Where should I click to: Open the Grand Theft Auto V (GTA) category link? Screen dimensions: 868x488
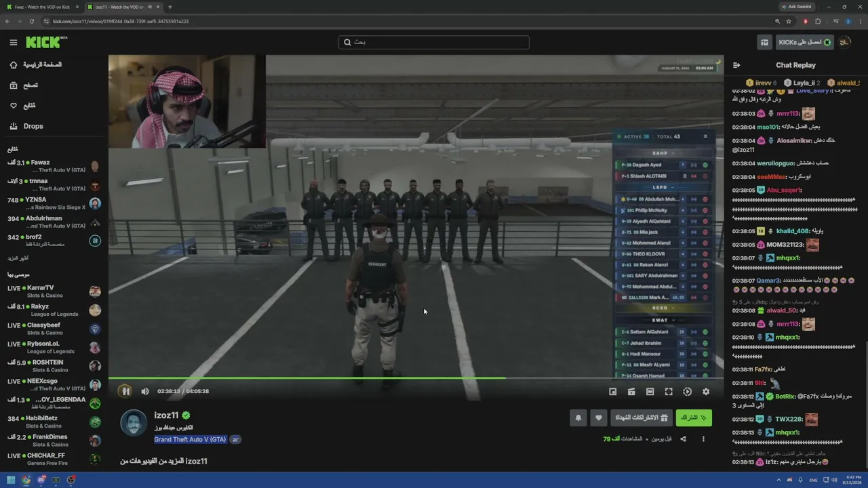tap(190, 439)
